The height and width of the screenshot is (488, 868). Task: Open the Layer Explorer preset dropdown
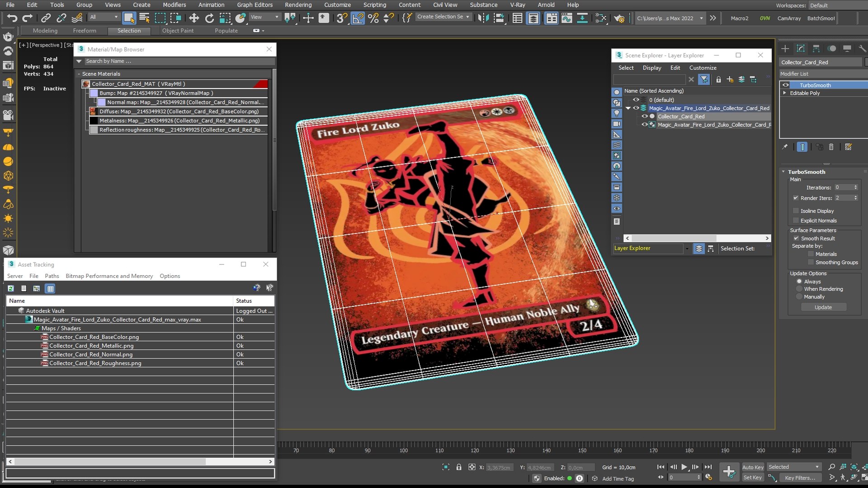point(687,249)
